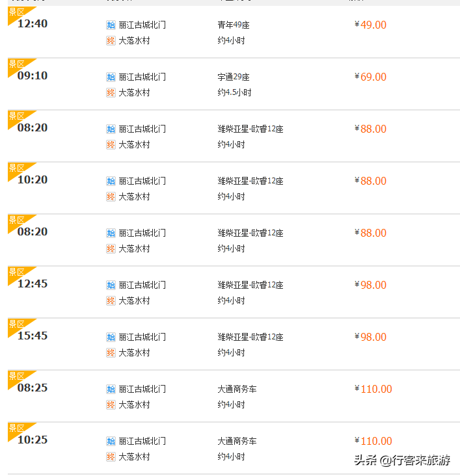
Task: Click the 始 start icon for 10:20 departure
Action: [111, 181]
